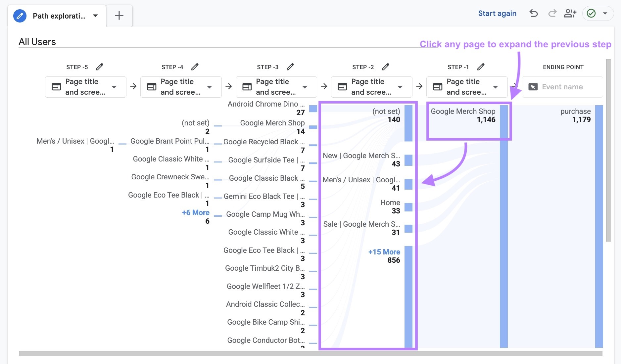Click Sale | Google Merch S... node
This screenshot has height=364, width=621.
click(361, 228)
